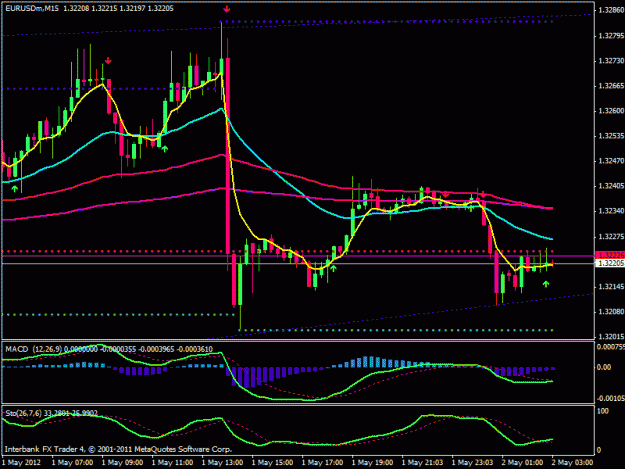The height and width of the screenshot is (469, 625).
Task: Click the red down arrow near 09:00 peak
Action: coord(108,61)
